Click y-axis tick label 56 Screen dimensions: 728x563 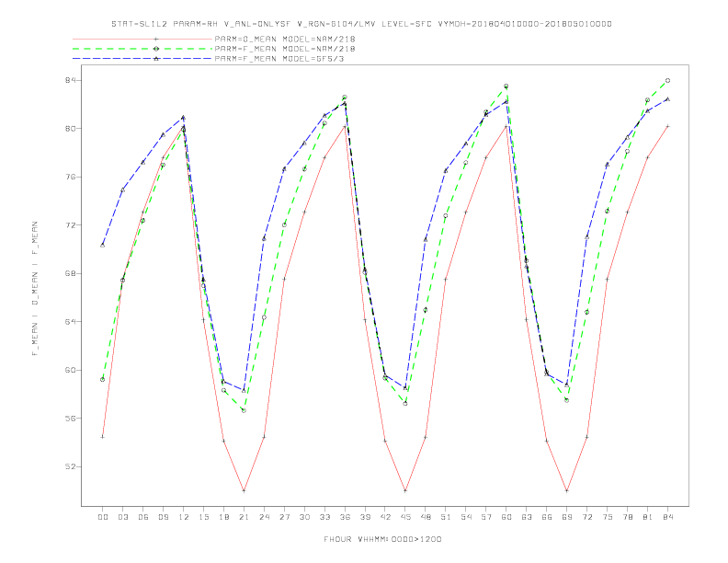(71, 419)
